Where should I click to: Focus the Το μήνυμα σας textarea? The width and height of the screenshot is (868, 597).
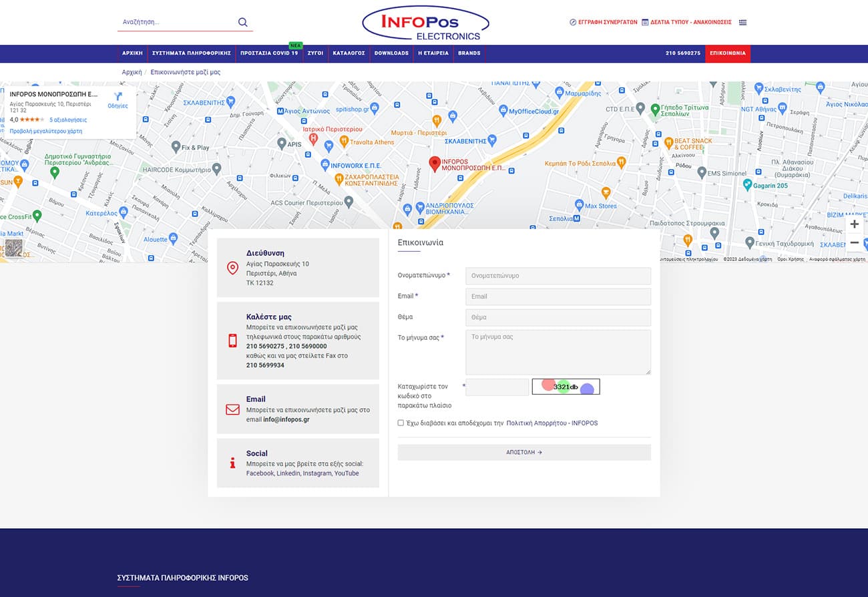(558, 352)
